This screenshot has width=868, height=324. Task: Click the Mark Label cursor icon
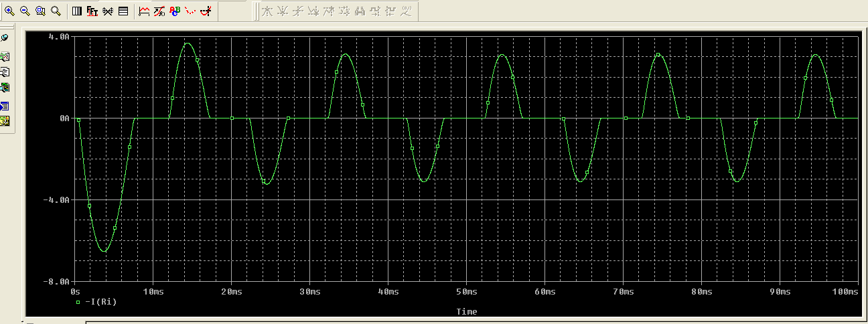tap(406, 11)
